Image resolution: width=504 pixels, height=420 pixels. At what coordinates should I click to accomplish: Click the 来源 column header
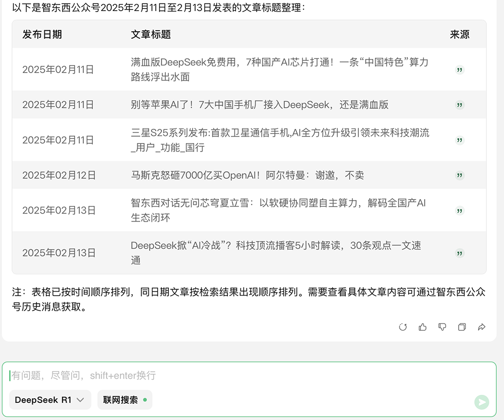pyautogui.click(x=459, y=34)
